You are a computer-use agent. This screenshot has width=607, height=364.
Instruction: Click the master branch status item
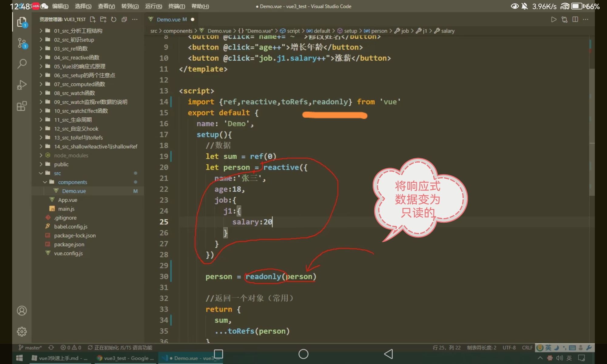tap(30, 348)
